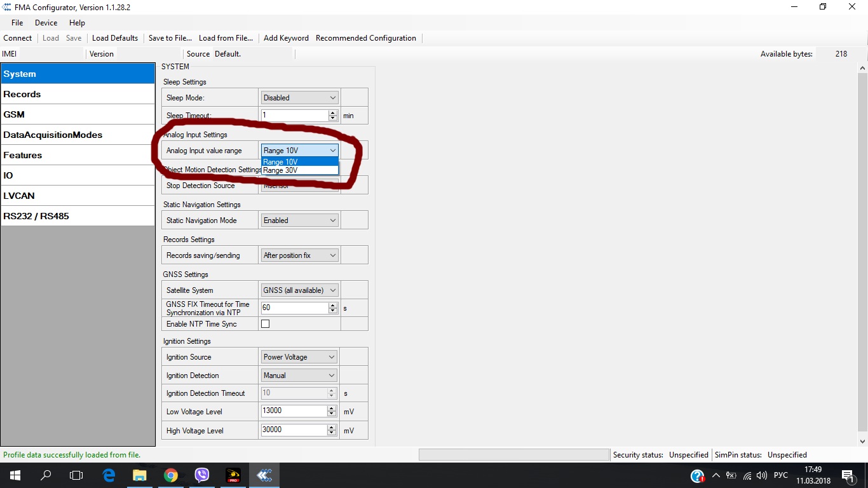This screenshot has height=488, width=868.
Task: Open Task View in the taskbar
Action: point(76,475)
